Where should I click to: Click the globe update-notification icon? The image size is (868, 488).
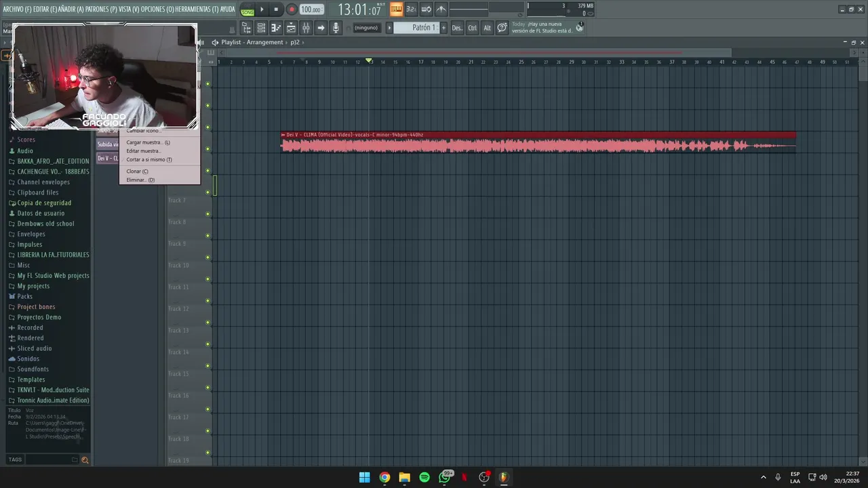tap(580, 27)
